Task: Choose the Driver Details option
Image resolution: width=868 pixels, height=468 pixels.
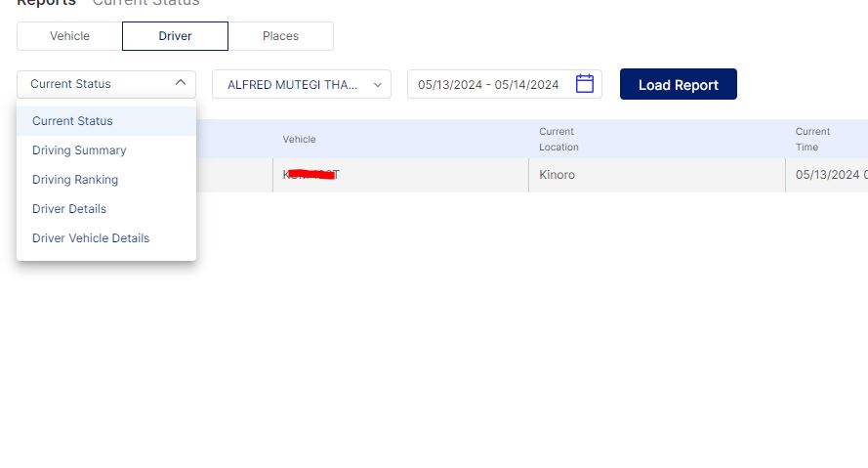Action: tap(69, 209)
